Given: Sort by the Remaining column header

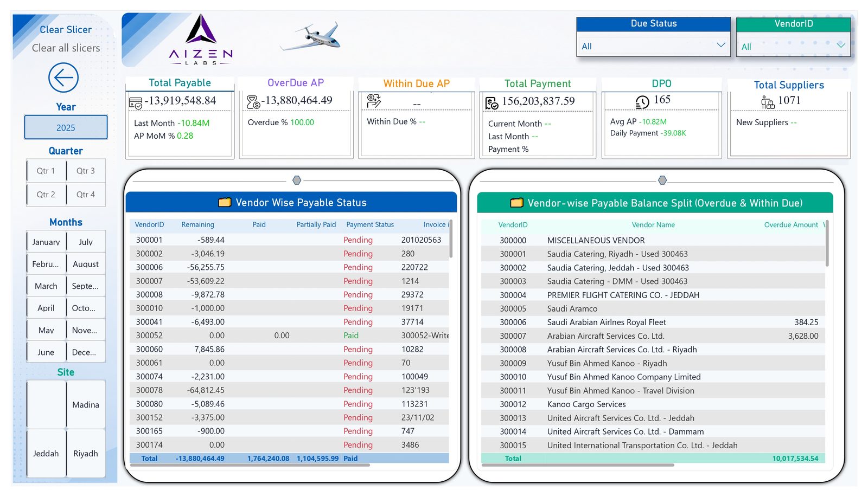Looking at the screenshot, I should 197,224.
